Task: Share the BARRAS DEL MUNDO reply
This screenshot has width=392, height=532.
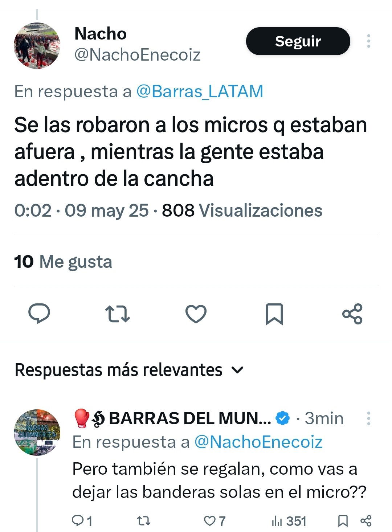Action: (x=366, y=521)
